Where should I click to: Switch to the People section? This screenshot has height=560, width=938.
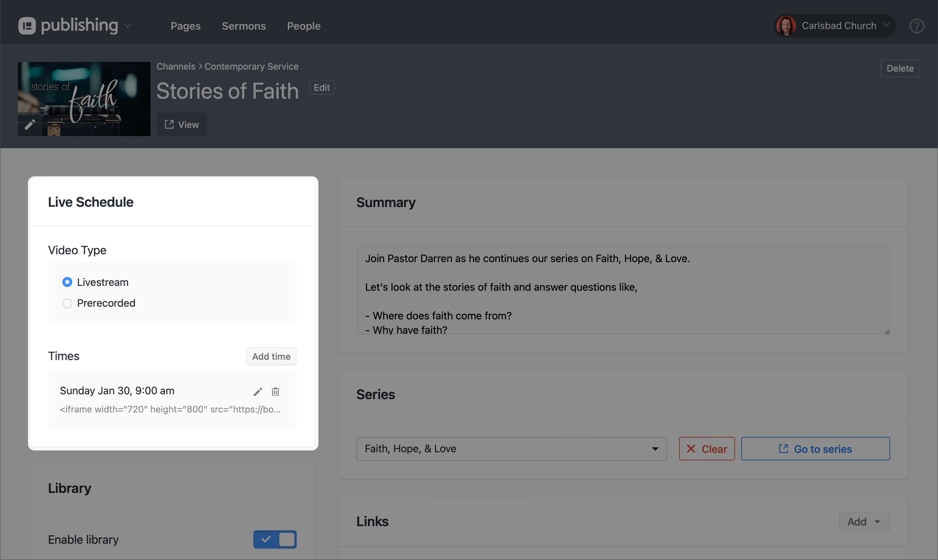pyautogui.click(x=304, y=26)
